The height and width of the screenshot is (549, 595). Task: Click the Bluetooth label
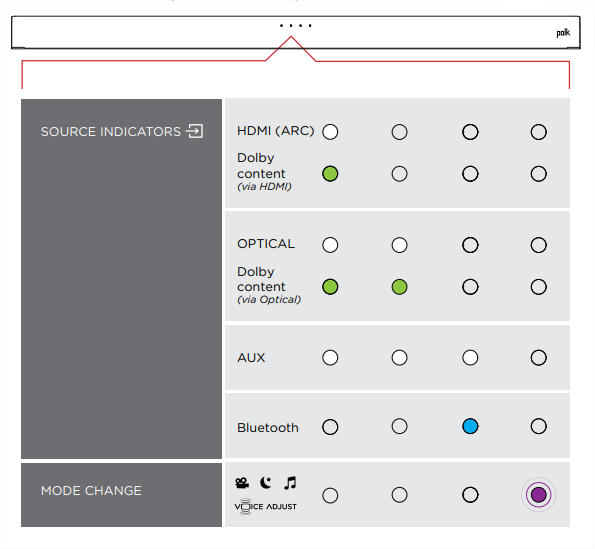[x=268, y=428]
